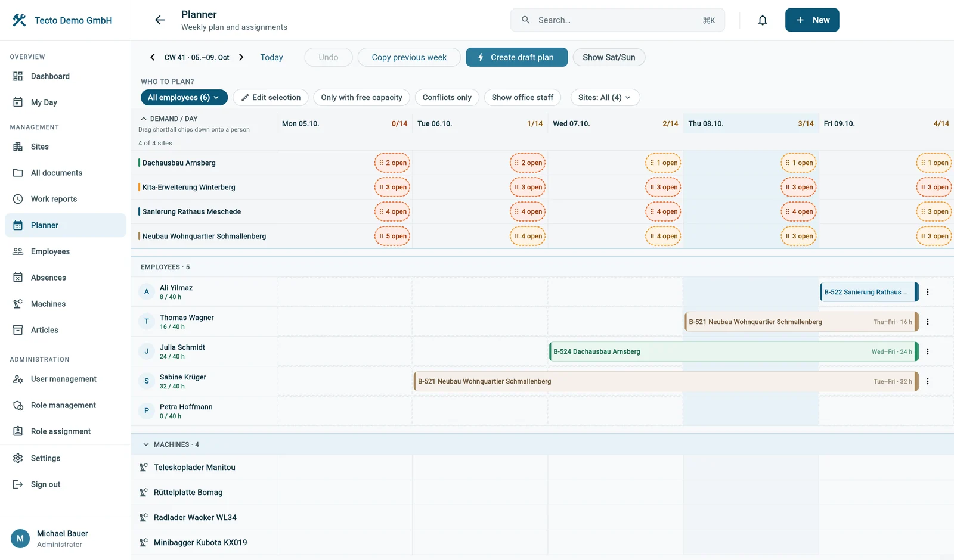This screenshot has width=954, height=560.
Task: Select B-524 Dachausbau Arnsberg assignment bar
Action: tap(733, 351)
